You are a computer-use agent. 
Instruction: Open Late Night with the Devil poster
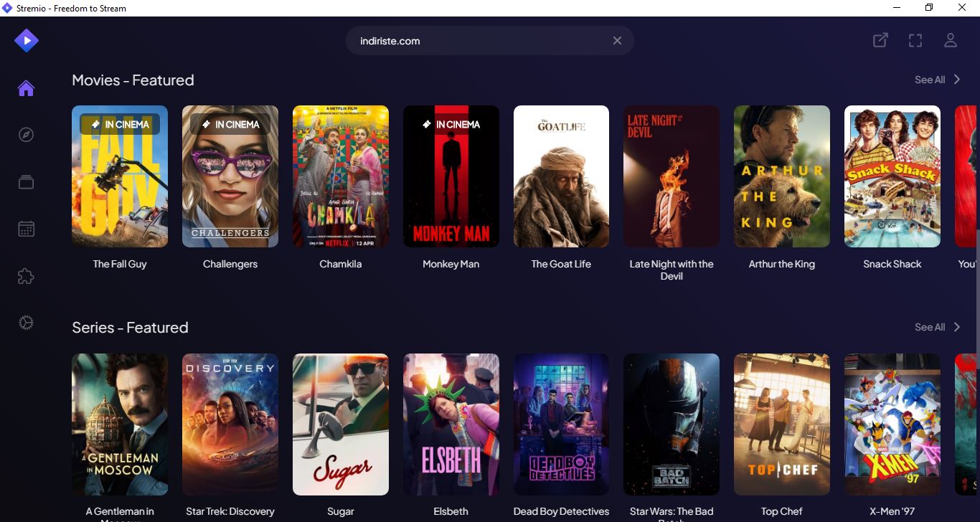(x=672, y=176)
